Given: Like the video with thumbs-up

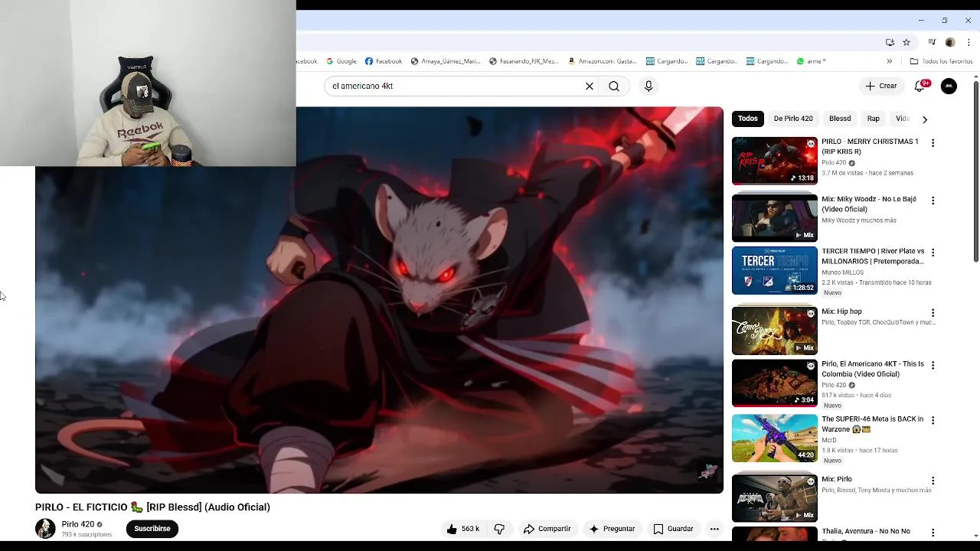Looking at the screenshot, I should (463, 529).
